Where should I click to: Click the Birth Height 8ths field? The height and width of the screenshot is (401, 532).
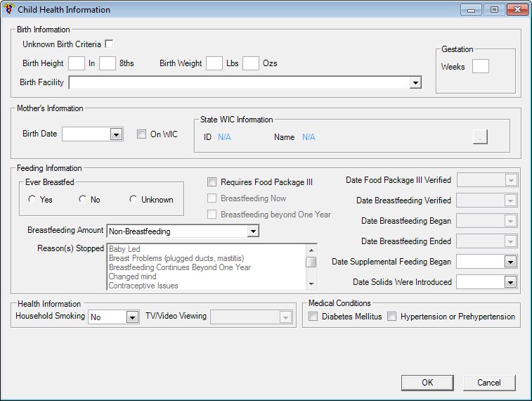108,63
